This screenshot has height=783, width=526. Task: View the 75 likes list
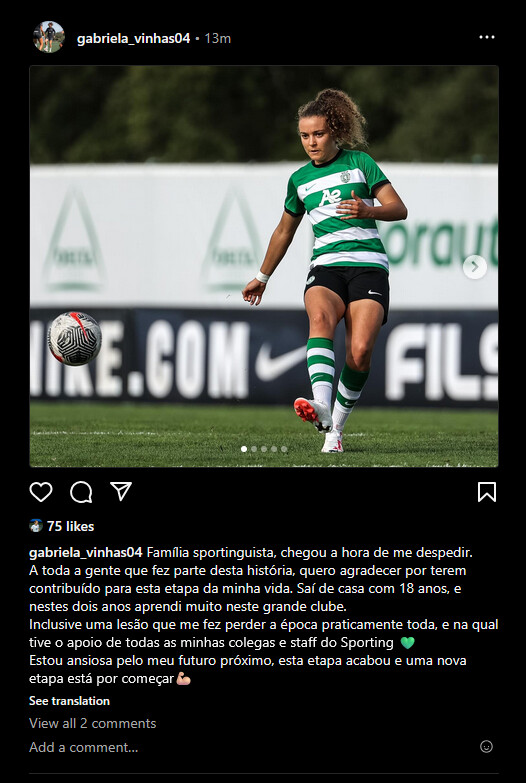pos(70,526)
